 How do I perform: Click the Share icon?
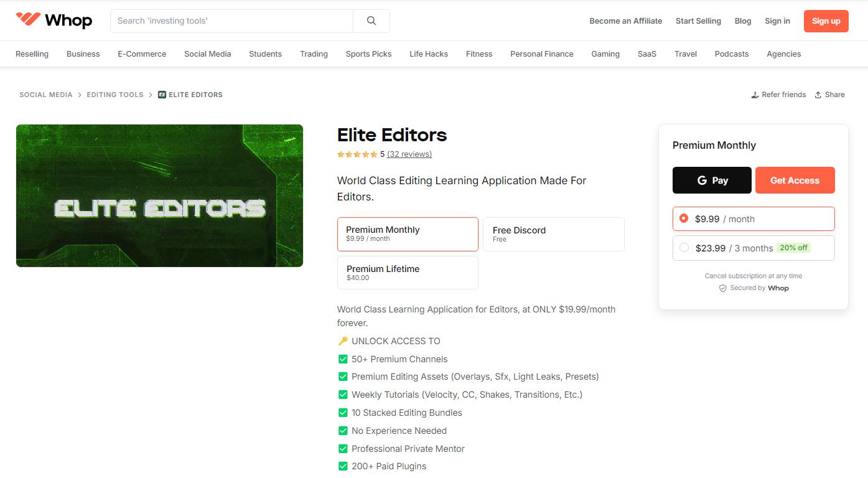(818, 94)
